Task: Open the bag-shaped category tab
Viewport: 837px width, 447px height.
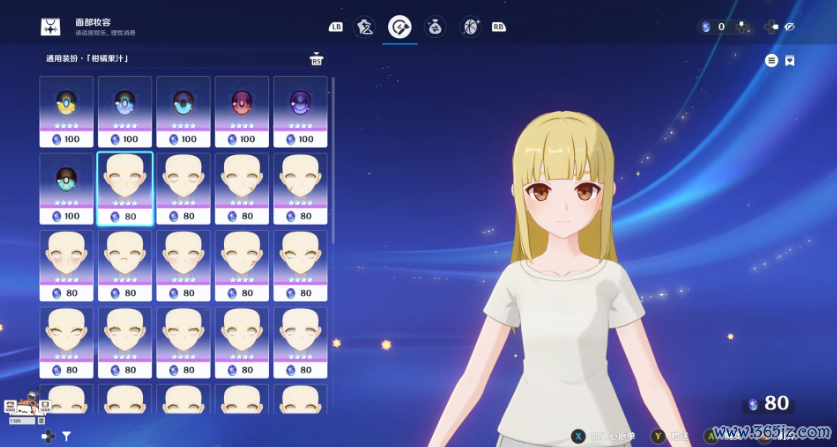Action: click(x=435, y=27)
